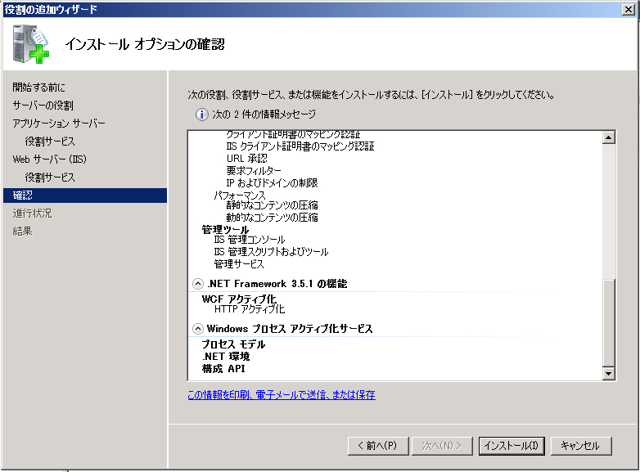640x472 pixels.
Task: Click the インストール オプションの確認 heading
Action: pyautogui.click(x=145, y=44)
